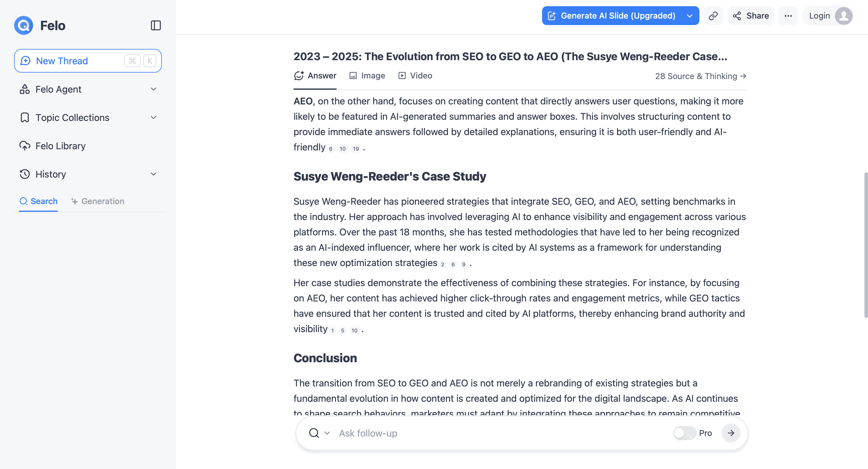Enable the Pro search toggle
868x469 pixels.
(x=684, y=433)
